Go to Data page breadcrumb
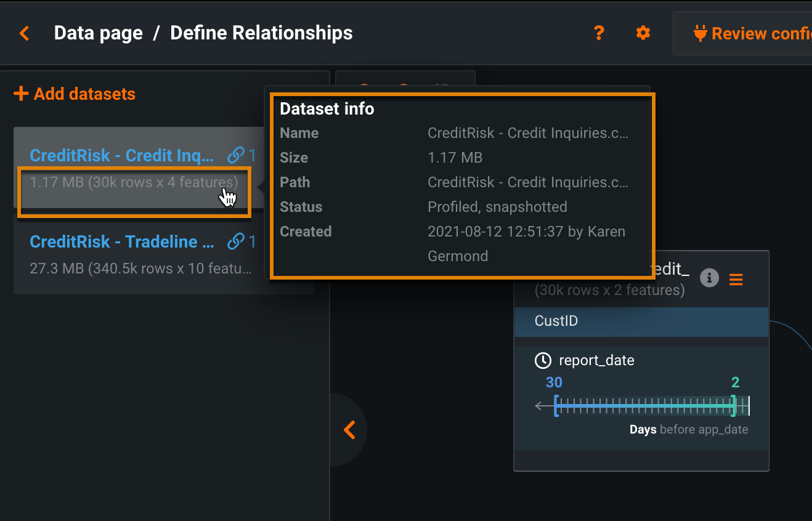Screen dimensions: 812x521 (99, 33)
